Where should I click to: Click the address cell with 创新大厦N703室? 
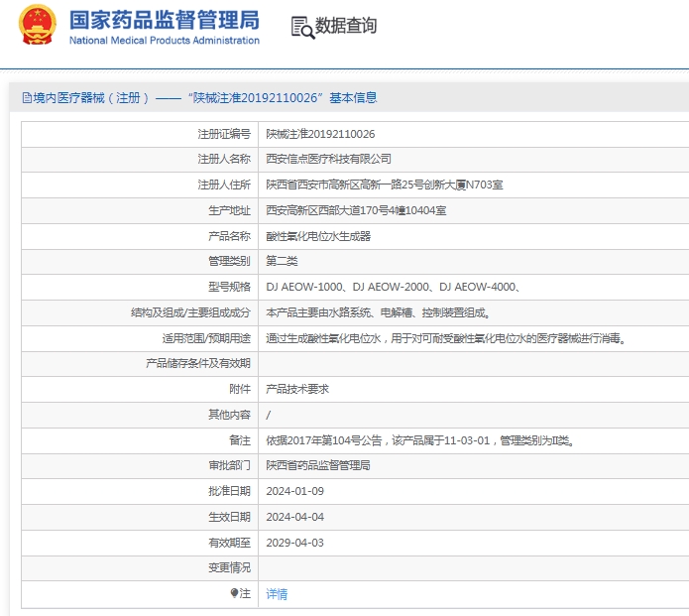pyautogui.click(x=385, y=185)
